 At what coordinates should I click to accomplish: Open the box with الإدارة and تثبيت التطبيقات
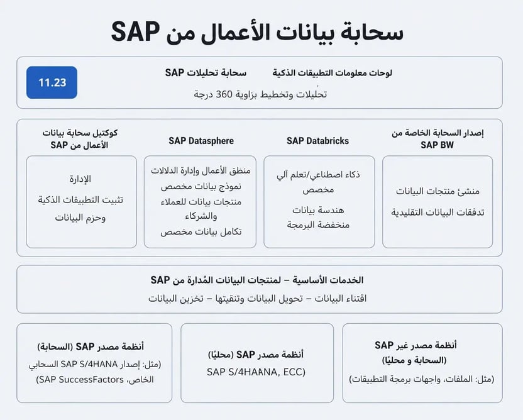(x=81, y=202)
